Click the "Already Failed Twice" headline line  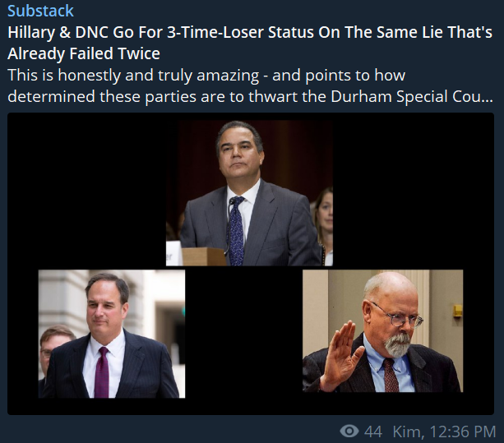(84, 53)
